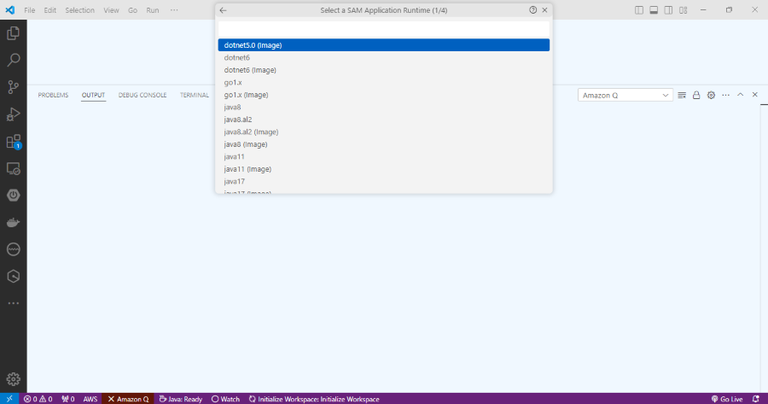768x404 pixels.
Task: Open the Spring Boot Dashboard icon
Action: pyautogui.click(x=13, y=195)
